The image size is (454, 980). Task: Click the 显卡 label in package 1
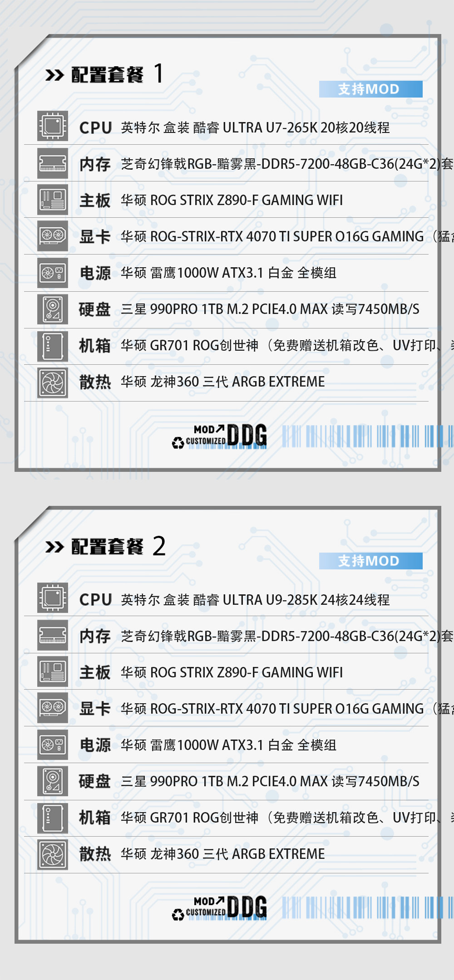pos(95,237)
